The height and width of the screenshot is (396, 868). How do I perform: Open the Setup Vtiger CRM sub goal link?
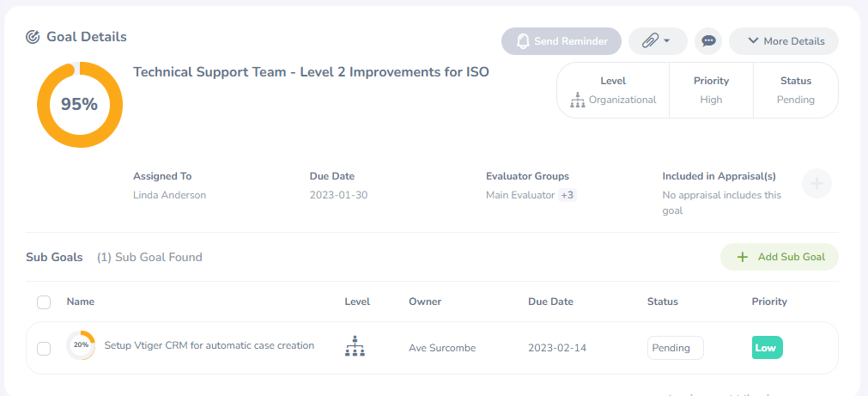click(209, 345)
